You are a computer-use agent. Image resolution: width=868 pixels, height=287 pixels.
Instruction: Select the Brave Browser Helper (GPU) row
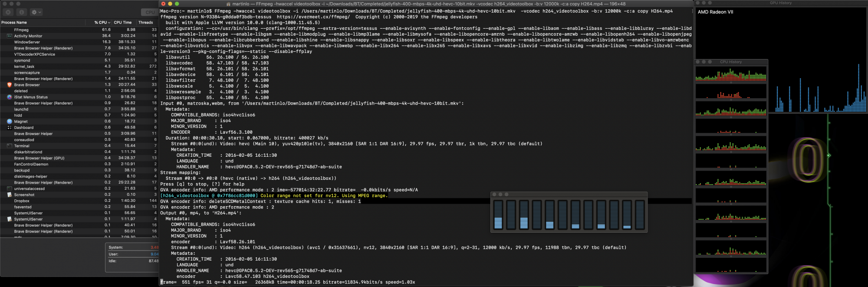[79, 158]
